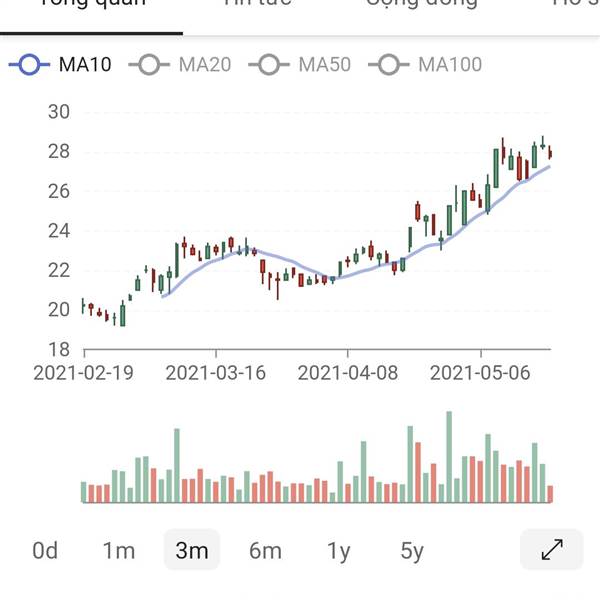
Task: Enable the MA20 moving average line
Action: tap(180, 64)
